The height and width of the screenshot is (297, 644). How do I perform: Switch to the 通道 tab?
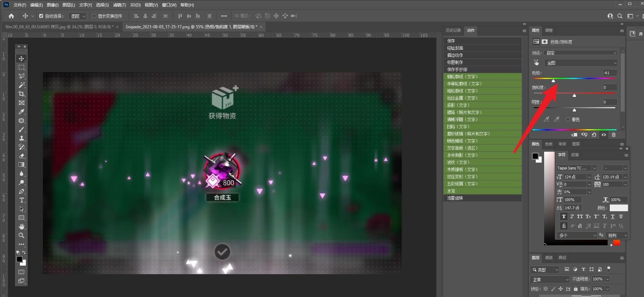[x=549, y=258]
